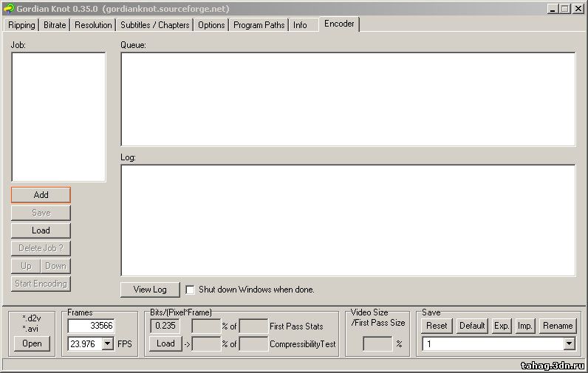Image resolution: width=588 pixels, height=373 pixels.
Task: Click the Start Encoding button
Action: point(41,284)
